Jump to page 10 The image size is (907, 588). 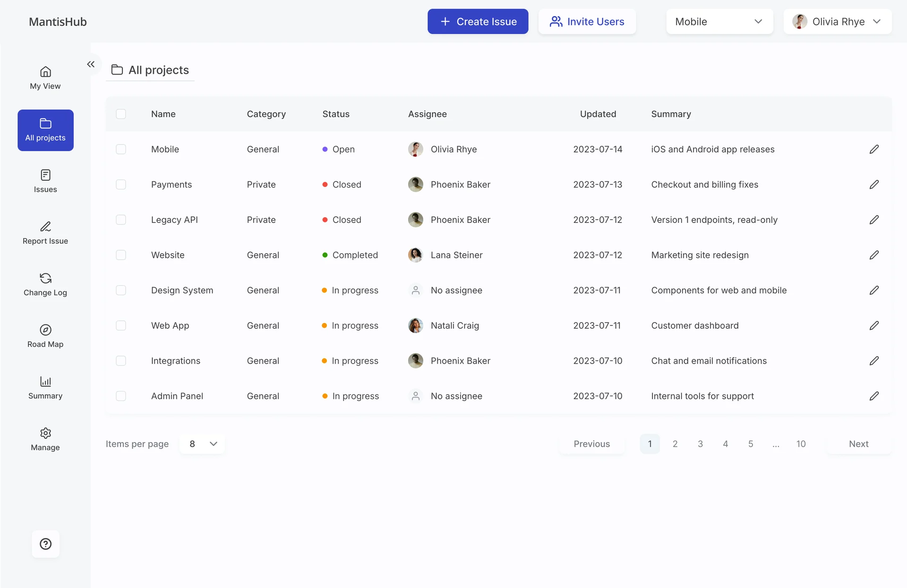[x=801, y=444]
